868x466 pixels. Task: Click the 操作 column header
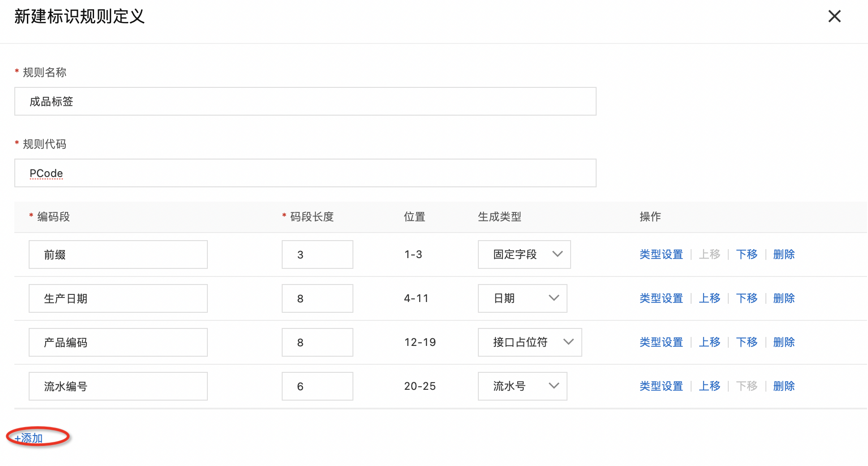(x=650, y=217)
